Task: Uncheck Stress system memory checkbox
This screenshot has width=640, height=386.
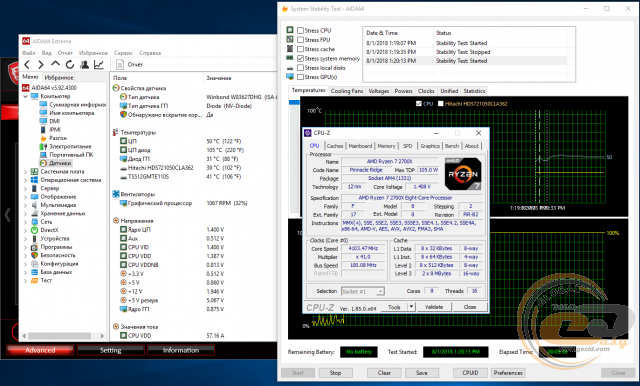Action: pyautogui.click(x=300, y=58)
